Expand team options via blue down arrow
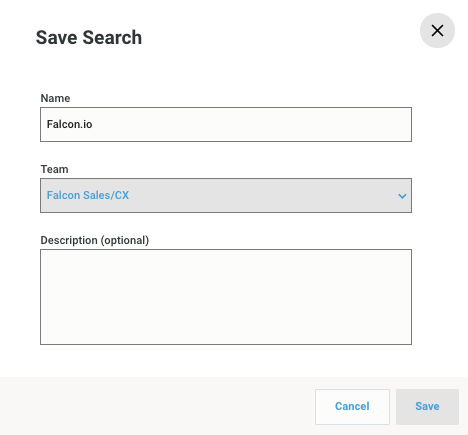 point(402,196)
